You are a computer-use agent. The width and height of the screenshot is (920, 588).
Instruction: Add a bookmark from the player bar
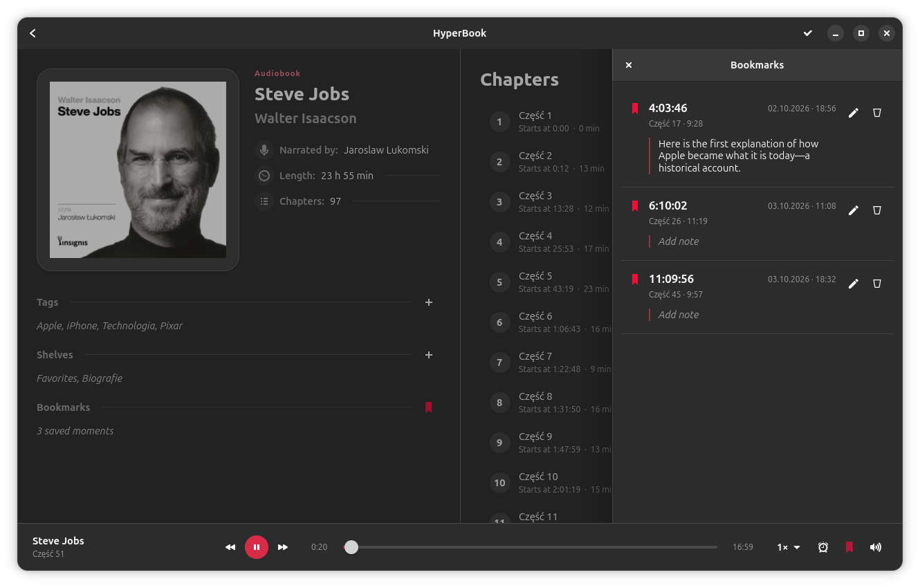coord(849,547)
